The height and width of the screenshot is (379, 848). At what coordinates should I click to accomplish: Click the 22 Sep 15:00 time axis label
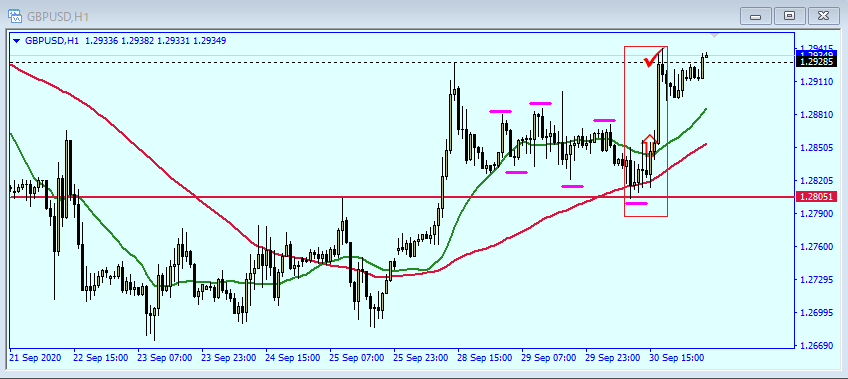tap(101, 358)
